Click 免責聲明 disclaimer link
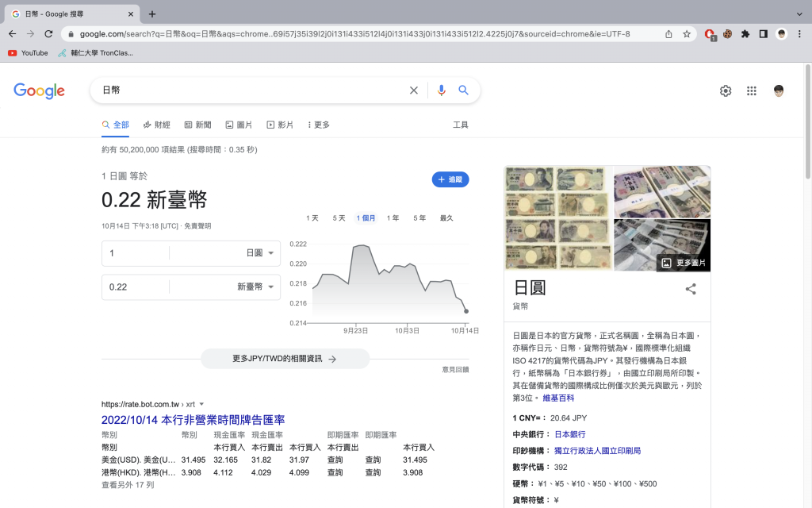The width and height of the screenshot is (812, 508). point(197,226)
